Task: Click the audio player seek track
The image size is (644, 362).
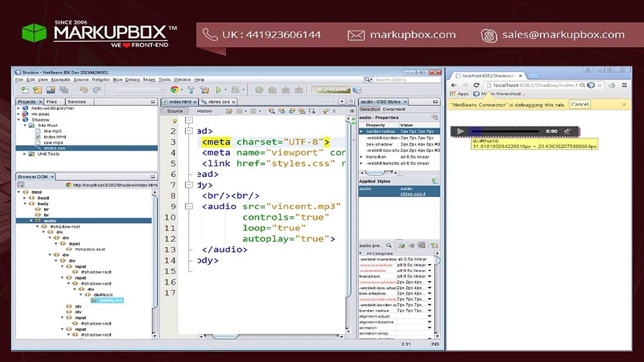Action: [x=506, y=131]
